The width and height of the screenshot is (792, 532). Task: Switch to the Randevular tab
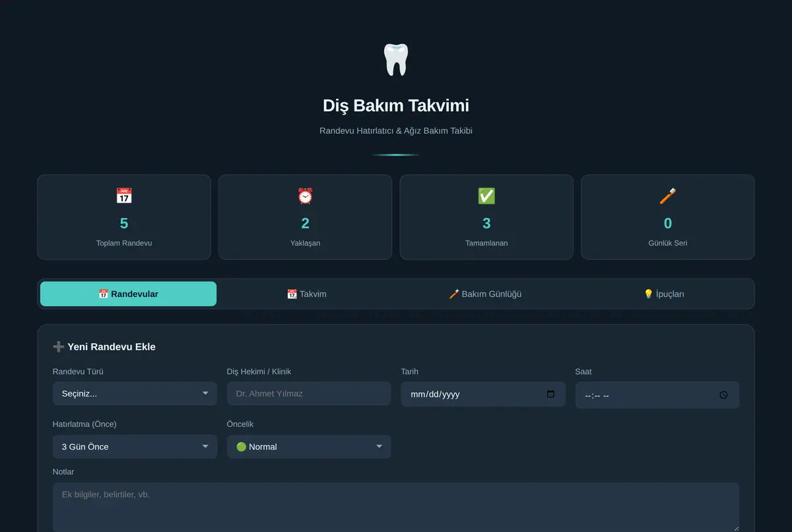click(x=128, y=294)
